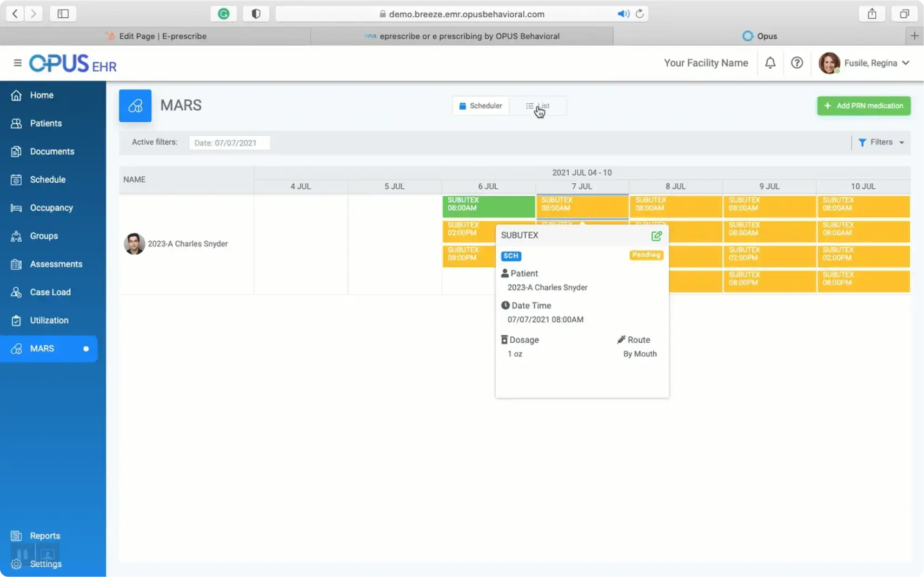This screenshot has height=577, width=924.
Task: Switch to eprescribe by OPUS Behavioral tab
Action: click(x=462, y=36)
